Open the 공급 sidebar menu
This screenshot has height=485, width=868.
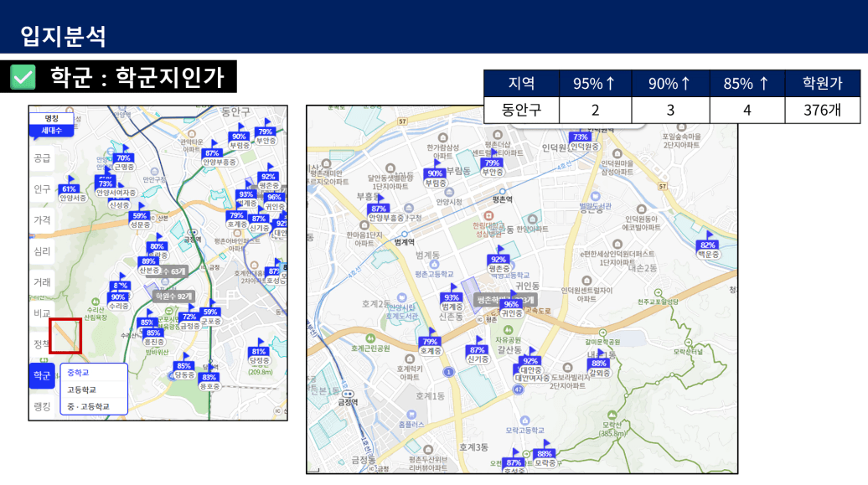click(x=42, y=158)
